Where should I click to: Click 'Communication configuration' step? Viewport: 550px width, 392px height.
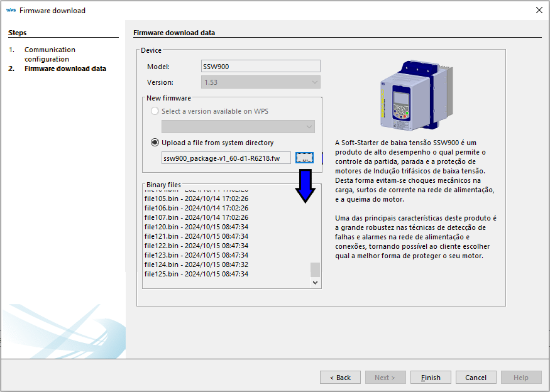(50, 54)
